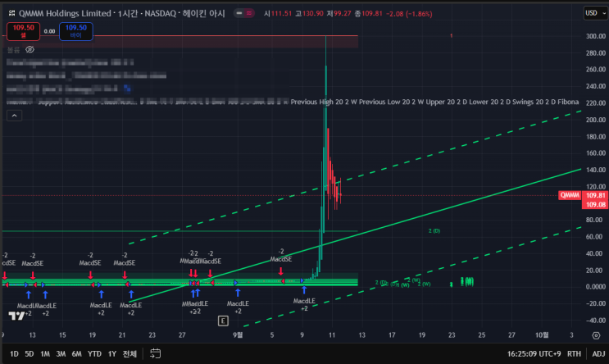Select the 1M time range

coord(45,354)
